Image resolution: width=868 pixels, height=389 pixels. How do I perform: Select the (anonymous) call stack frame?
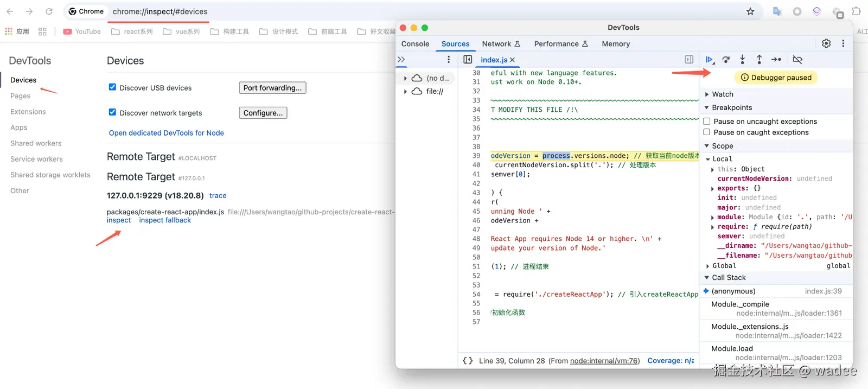click(x=776, y=291)
